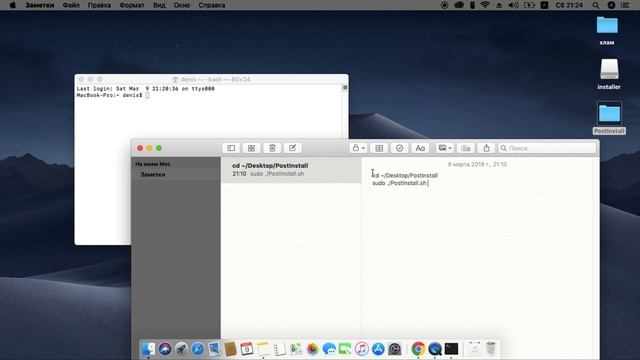Image resolution: width=640 pixels, height=360 pixels.
Task: Open the Правка menu
Action: tap(99, 5)
